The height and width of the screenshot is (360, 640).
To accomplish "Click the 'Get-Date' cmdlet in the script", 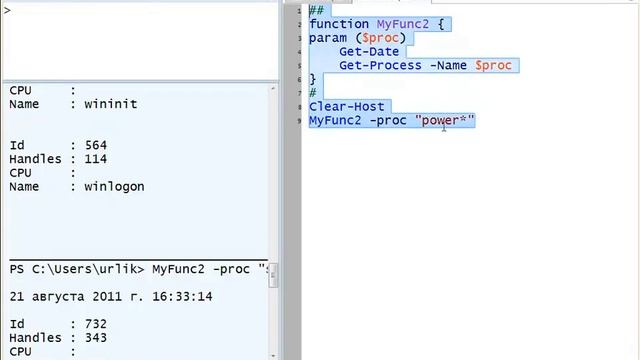I will (x=369, y=52).
